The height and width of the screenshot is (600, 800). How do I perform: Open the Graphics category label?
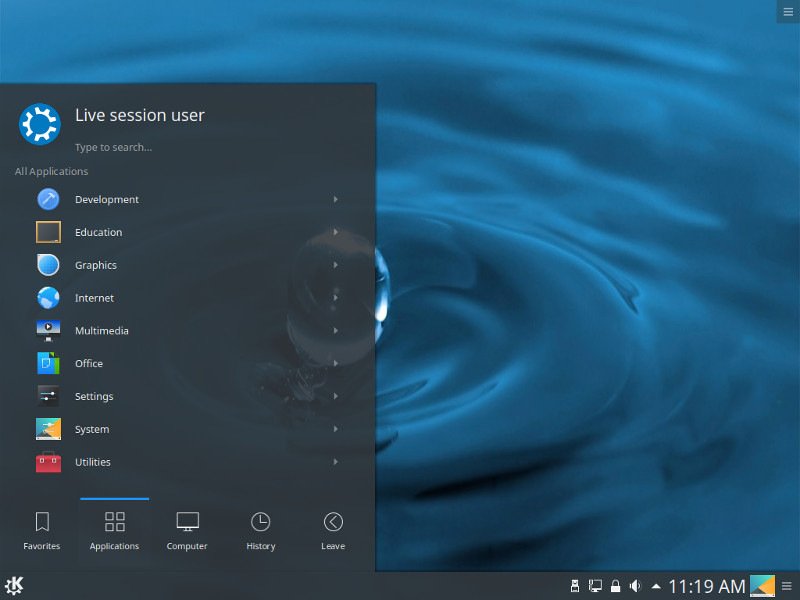(96, 265)
